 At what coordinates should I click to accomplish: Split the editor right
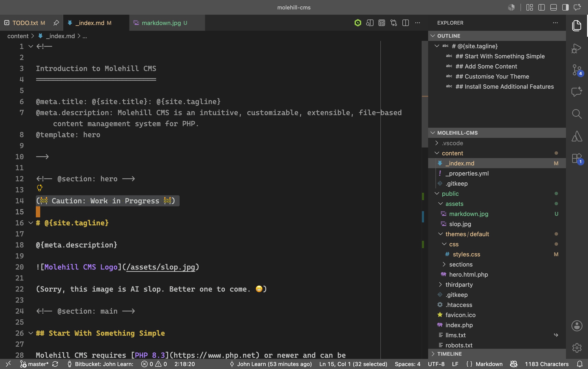click(405, 23)
